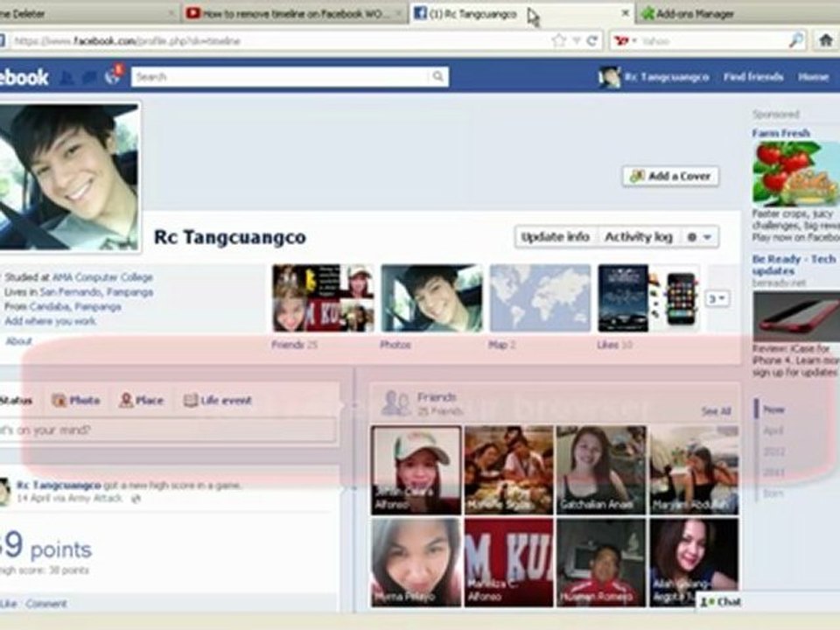Go to Home link in header
Viewport: 840px width, 630px height.
pyautogui.click(x=813, y=77)
